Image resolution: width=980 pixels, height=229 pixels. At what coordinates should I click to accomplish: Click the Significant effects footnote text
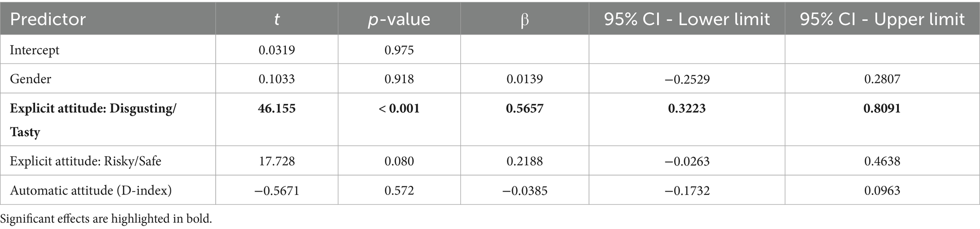(106, 219)
